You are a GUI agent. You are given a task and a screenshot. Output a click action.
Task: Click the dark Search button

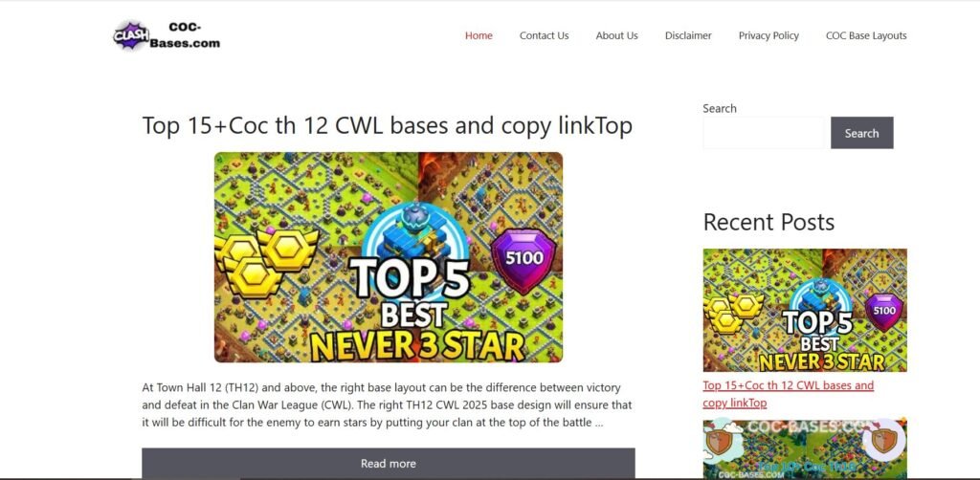862,133
